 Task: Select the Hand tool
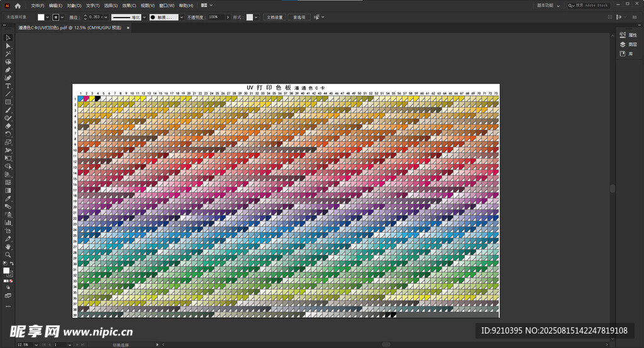click(8, 247)
